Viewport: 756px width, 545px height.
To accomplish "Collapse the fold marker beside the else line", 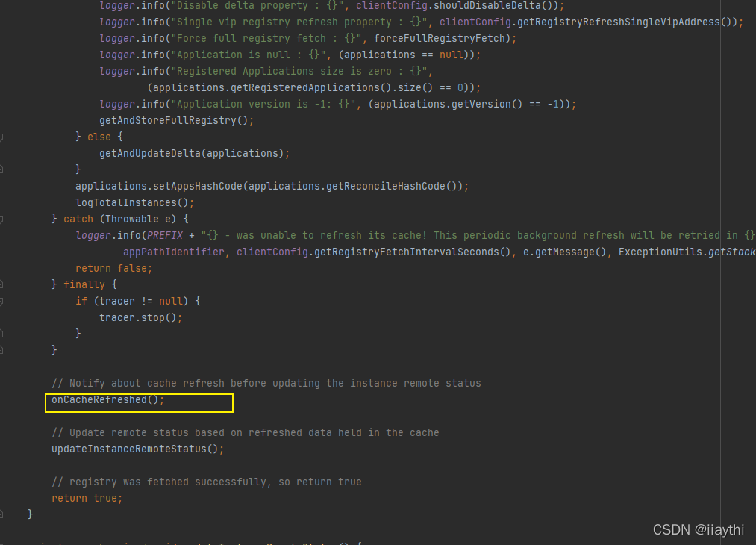I will tap(1, 137).
